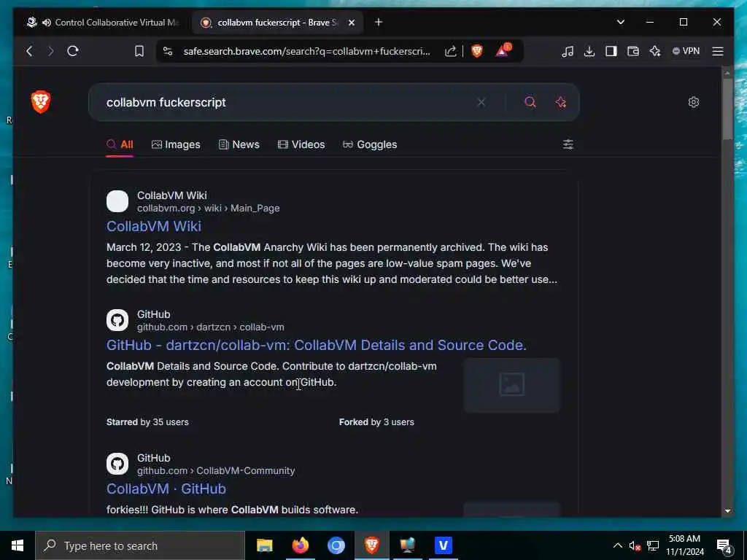This screenshot has height=560, width=747.
Task: Show browser downloads
Action: [x=589, y=51]
